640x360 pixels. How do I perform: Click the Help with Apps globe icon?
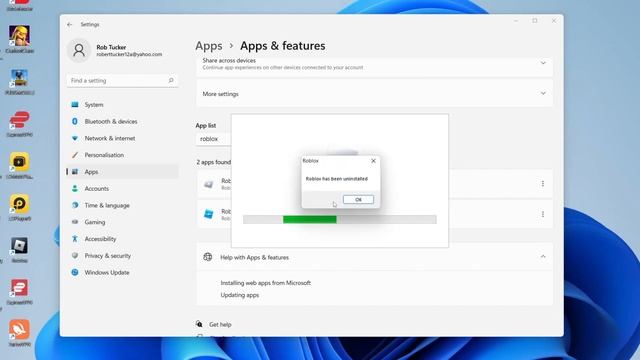(207, 257)
